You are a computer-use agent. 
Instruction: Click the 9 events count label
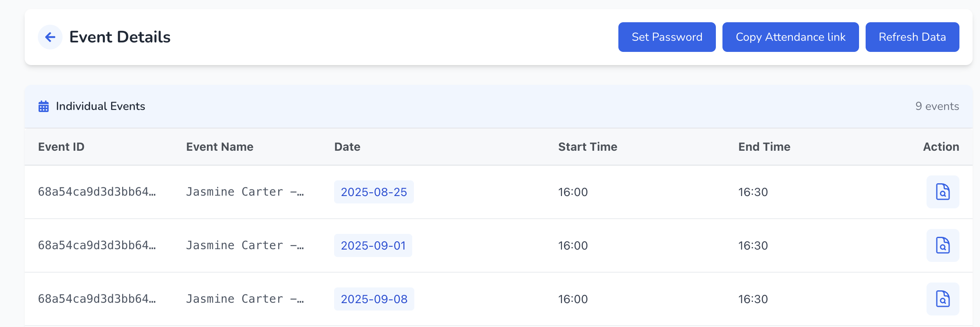pyautogui.click(x=937, y=106)
